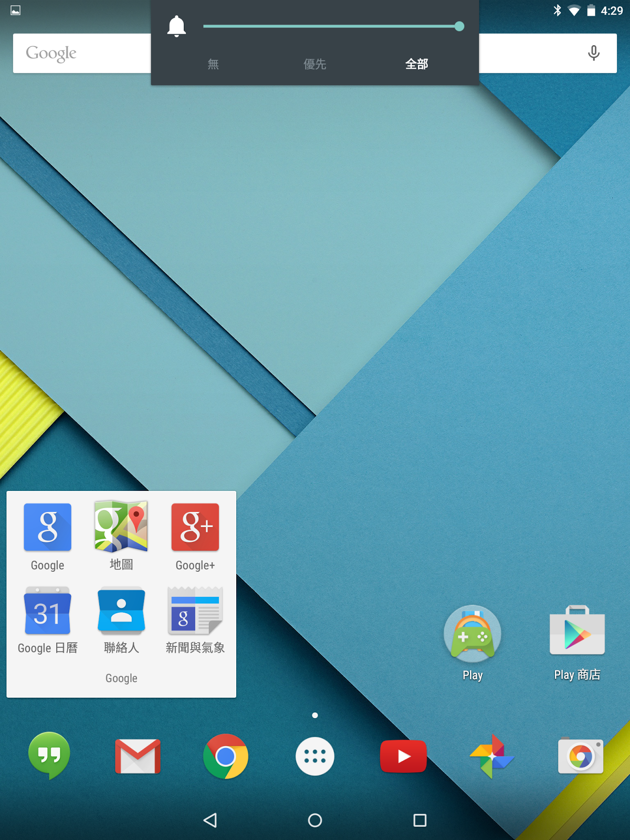Image resolution: width=630 pixels, height=840 pixels.
Task: Tap the 4:29 clock in status bar
Action: click(612, 11)
